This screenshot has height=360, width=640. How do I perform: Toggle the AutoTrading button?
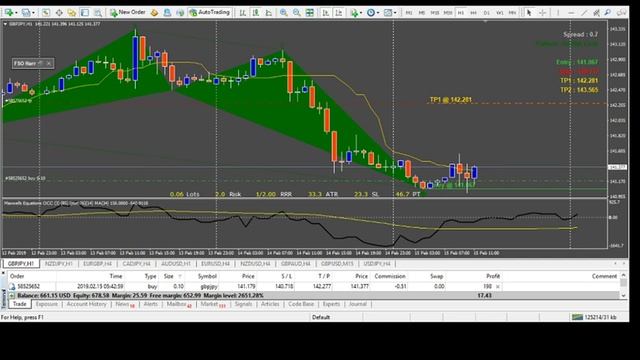(210, 13)
